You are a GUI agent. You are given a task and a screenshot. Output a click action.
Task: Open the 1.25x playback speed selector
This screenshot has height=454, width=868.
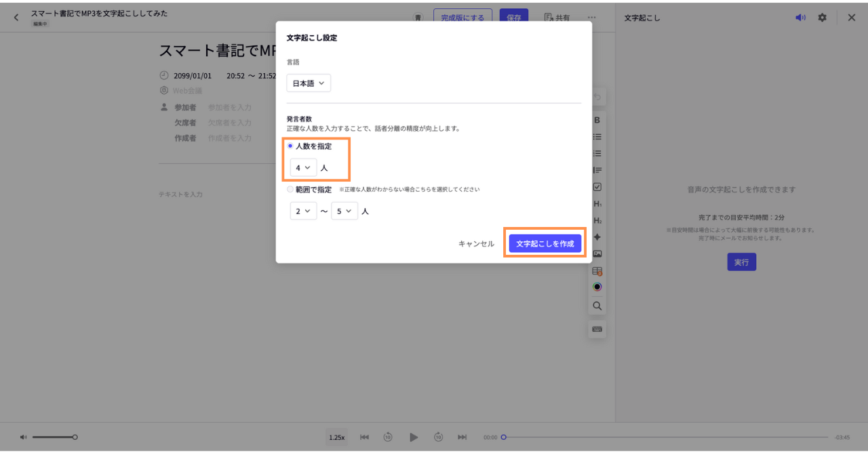pyautogui.click(x=337, y=438)
